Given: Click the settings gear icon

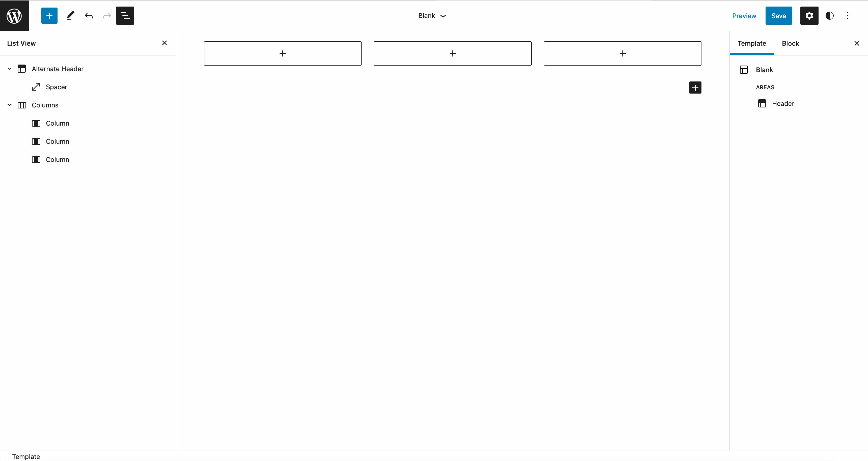Looking at the screenshot, I should [809, 15].
